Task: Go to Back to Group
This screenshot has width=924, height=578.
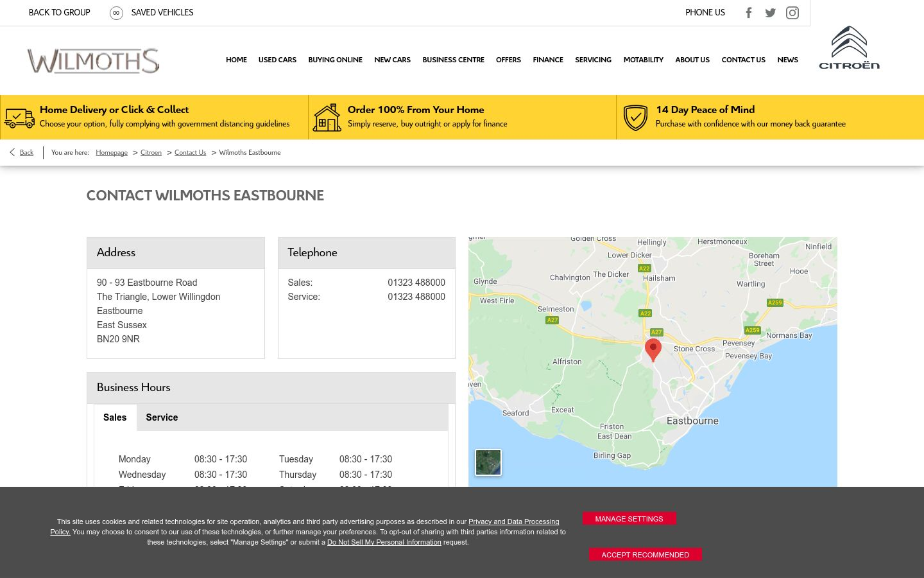Action: (x=60, y=12)
